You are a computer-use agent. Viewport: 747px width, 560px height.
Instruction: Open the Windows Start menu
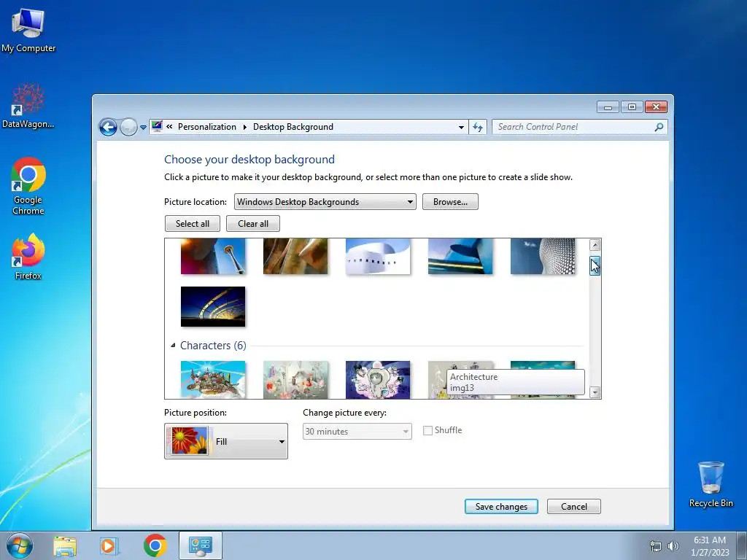coord(20,545)
